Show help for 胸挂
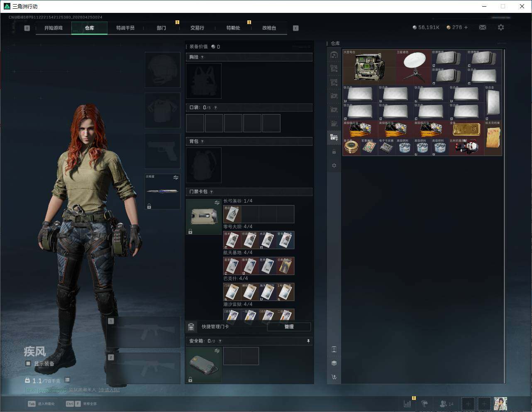The image size is (532, 412). [202, 57]
